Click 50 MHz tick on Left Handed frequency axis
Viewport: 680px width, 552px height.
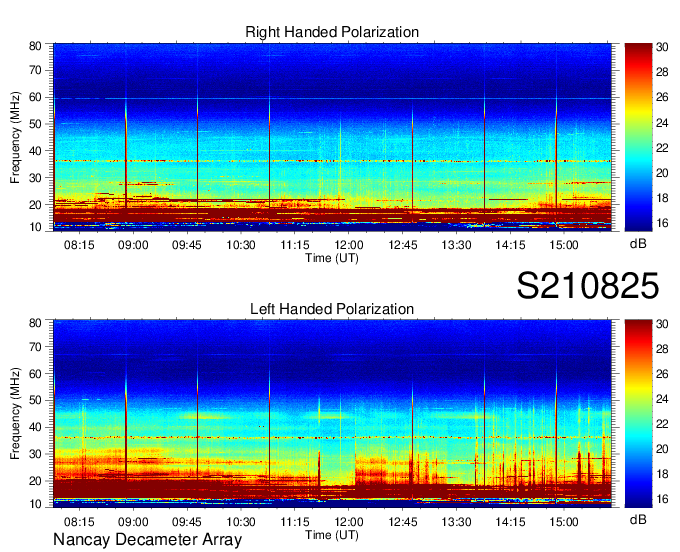click(35, 400)
